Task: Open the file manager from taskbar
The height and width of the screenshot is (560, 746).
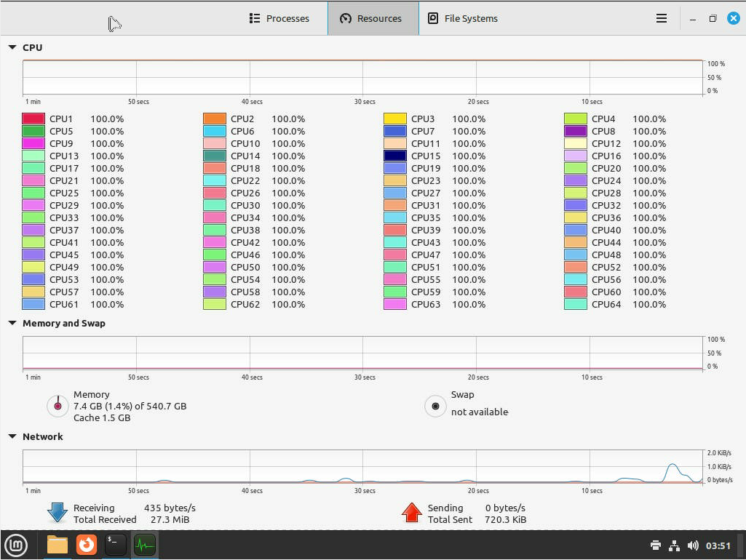Action: pyautogui.click(x=57, y=544)
